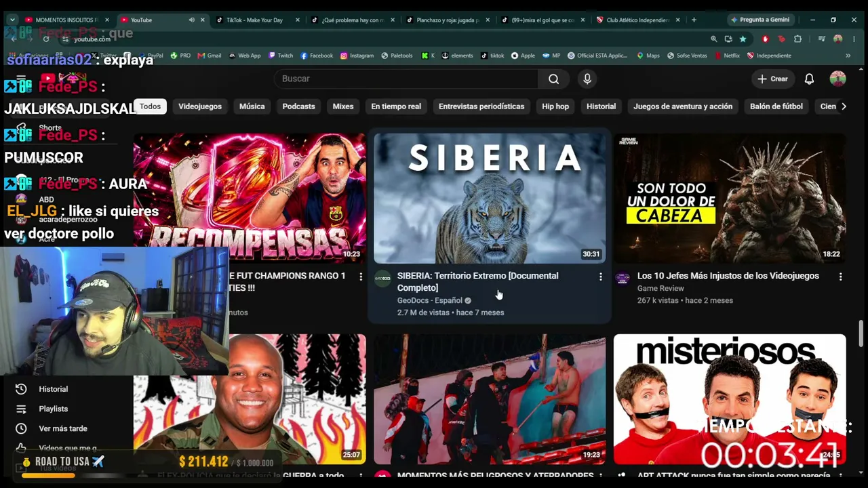Open the Twitch bookmark

point(281,56)
